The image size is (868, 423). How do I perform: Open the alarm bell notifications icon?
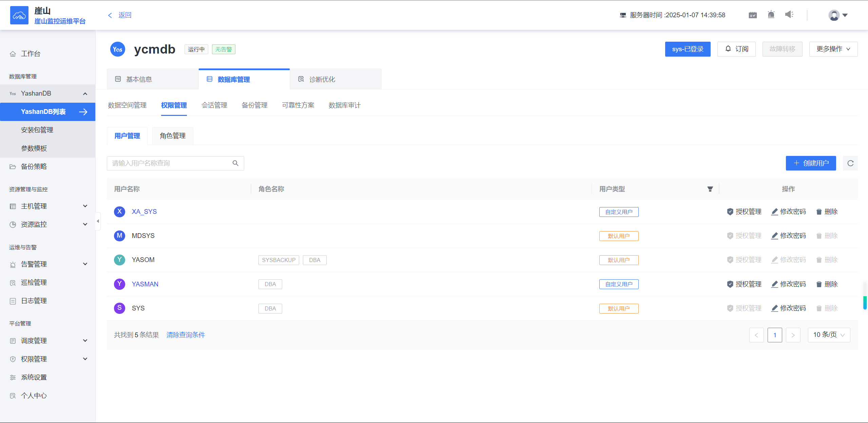[771, 15]
